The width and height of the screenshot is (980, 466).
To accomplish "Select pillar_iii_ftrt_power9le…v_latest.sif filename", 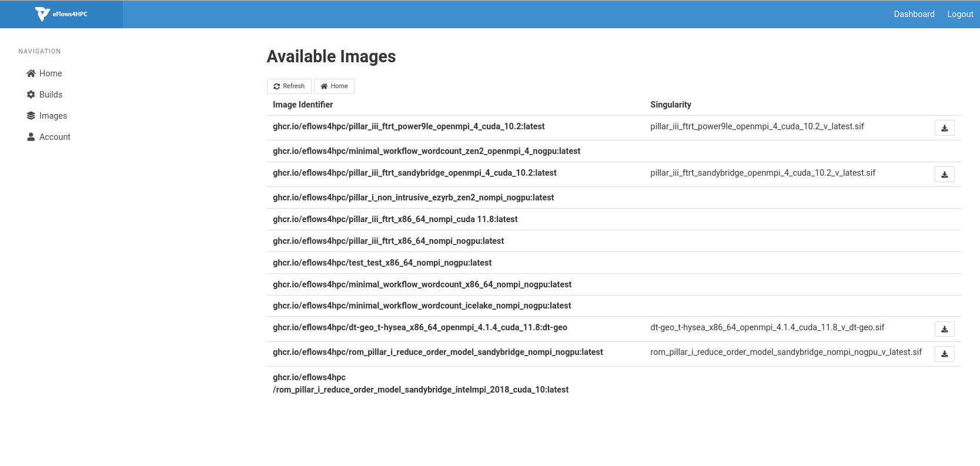I will 757,126.
